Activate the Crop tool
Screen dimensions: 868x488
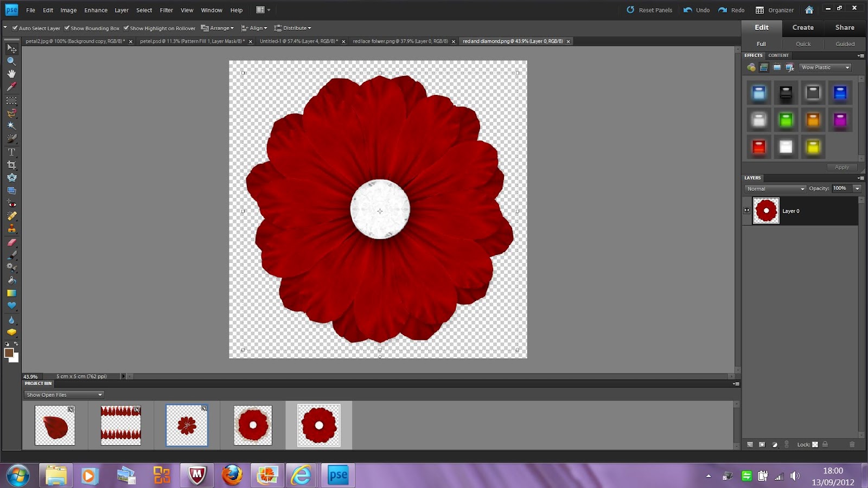pos(11,165)
